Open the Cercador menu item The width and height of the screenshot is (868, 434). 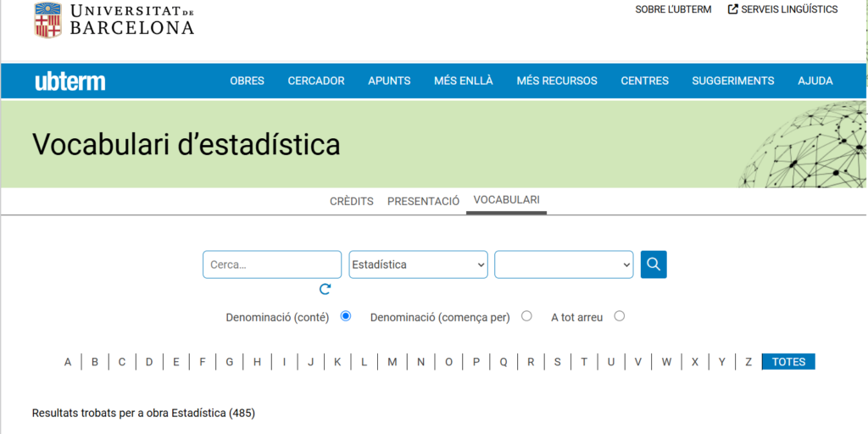pos(316,81)
